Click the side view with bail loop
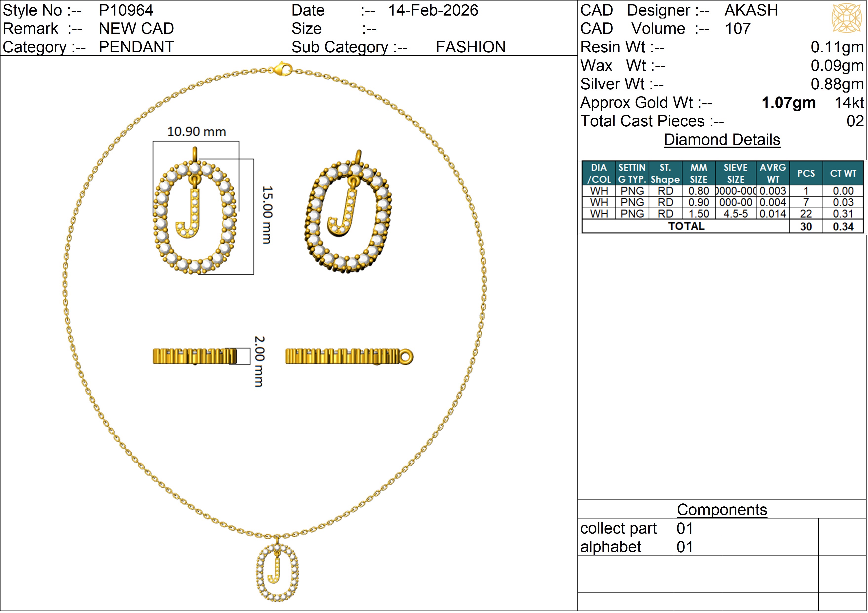This screenshot has height=613, width=868. point(349,356)
